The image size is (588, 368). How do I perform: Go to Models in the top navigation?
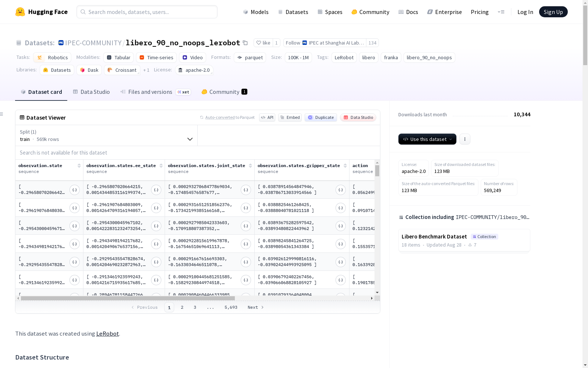pyautogui.click(x=256, y=12)
